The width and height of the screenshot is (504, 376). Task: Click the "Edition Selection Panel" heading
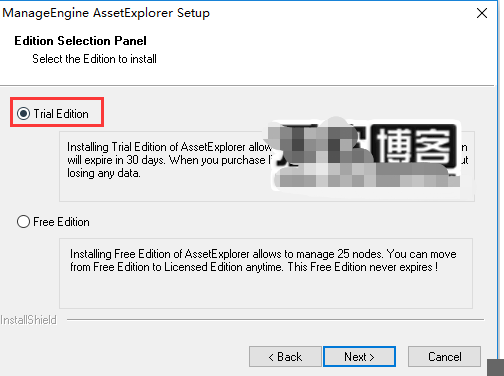pos(80,41)
